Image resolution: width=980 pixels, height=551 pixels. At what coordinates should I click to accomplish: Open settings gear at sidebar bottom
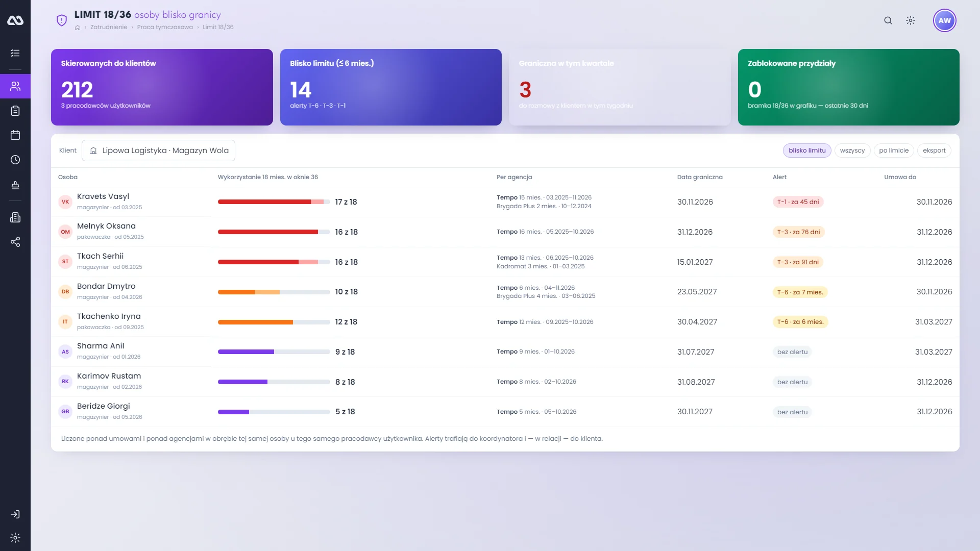pos(15,538)
